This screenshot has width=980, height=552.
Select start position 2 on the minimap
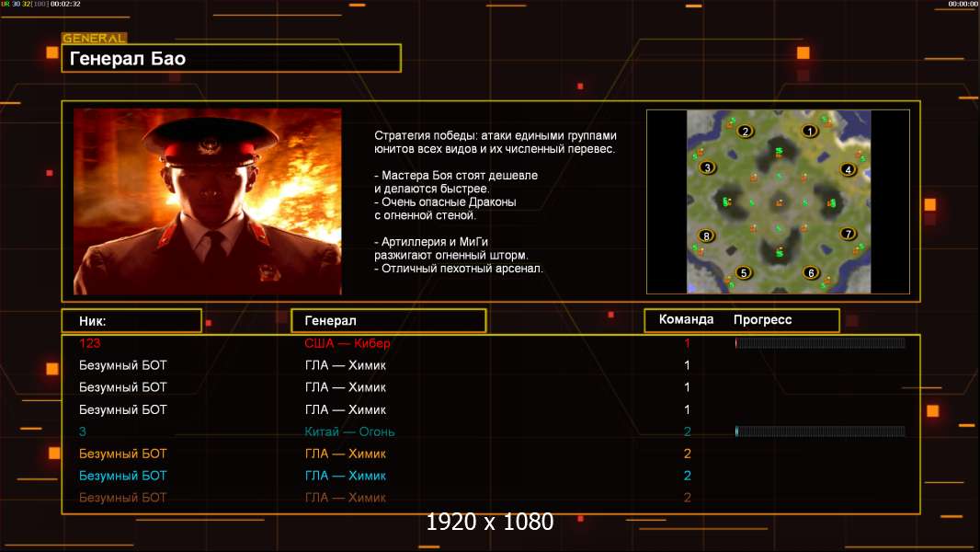click(745, 132)
